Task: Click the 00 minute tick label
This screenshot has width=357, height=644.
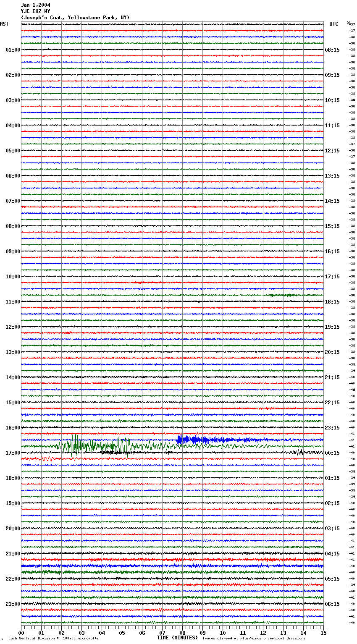Action: click(21, 632)
